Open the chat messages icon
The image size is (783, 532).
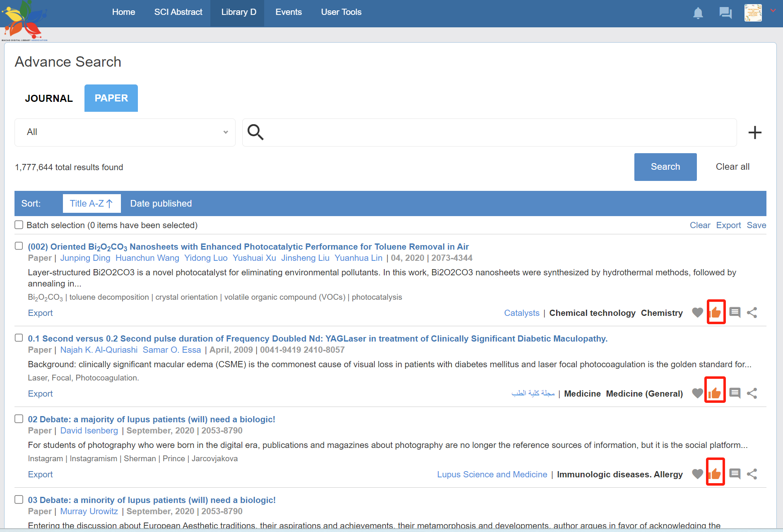click(x=725, y=13)
